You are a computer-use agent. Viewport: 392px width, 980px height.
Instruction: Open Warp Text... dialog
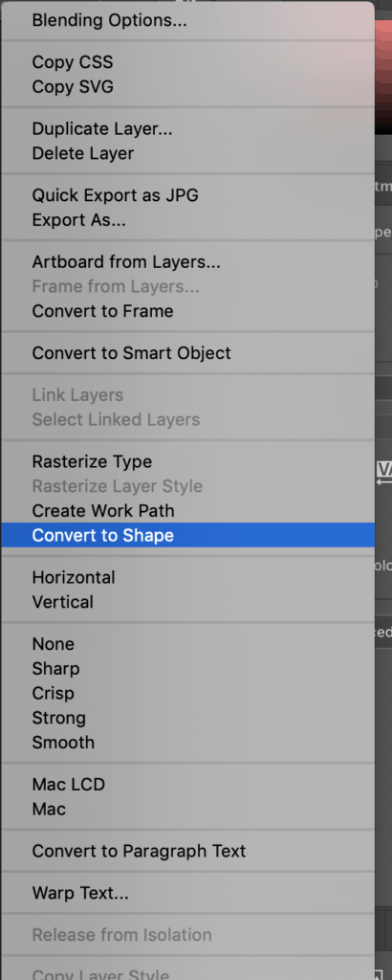click(187, 893)
